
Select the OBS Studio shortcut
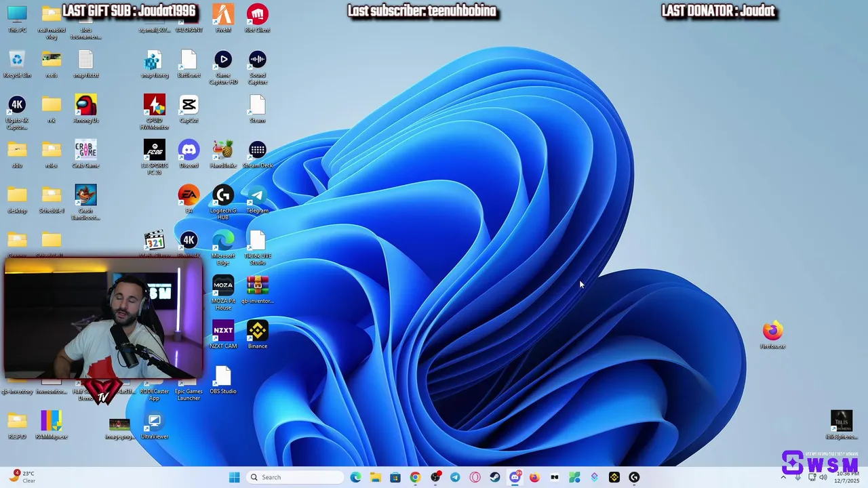coord(223,380)
